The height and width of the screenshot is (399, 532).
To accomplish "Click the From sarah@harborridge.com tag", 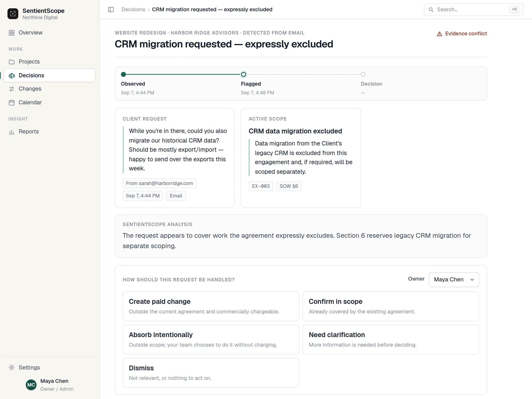I will pyautogui.click(x=160, y=183).
